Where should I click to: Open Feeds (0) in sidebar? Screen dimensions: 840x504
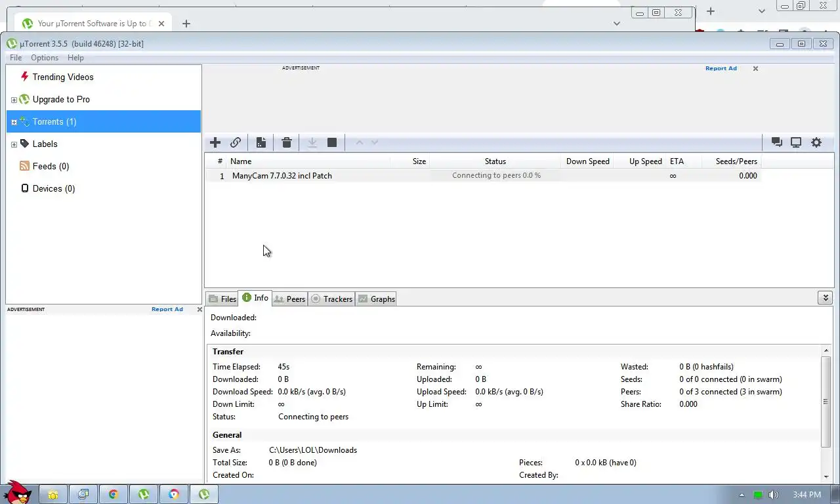[x=51, y=166]
